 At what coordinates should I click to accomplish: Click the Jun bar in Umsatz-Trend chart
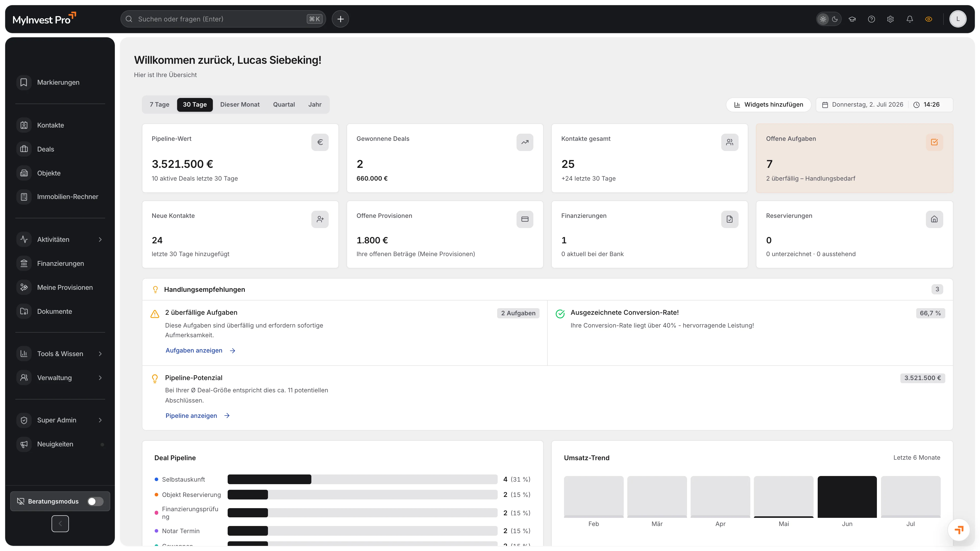847,497
